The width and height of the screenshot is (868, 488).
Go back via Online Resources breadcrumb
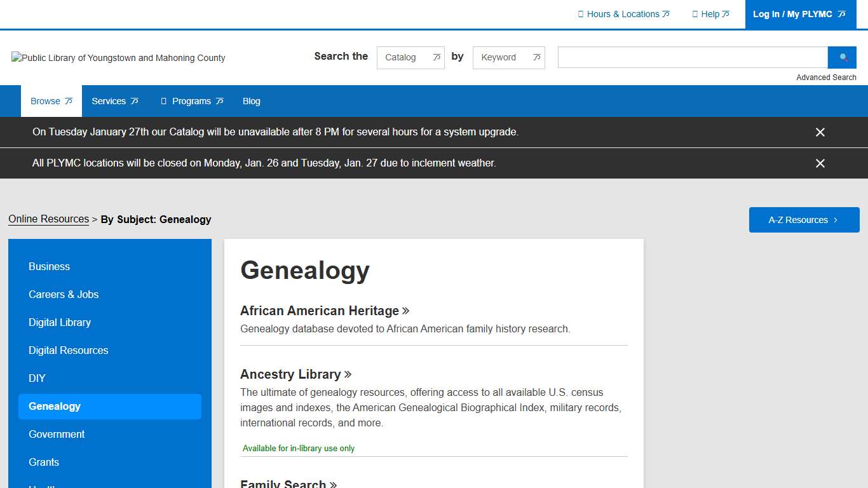click(x=48, y=219)
